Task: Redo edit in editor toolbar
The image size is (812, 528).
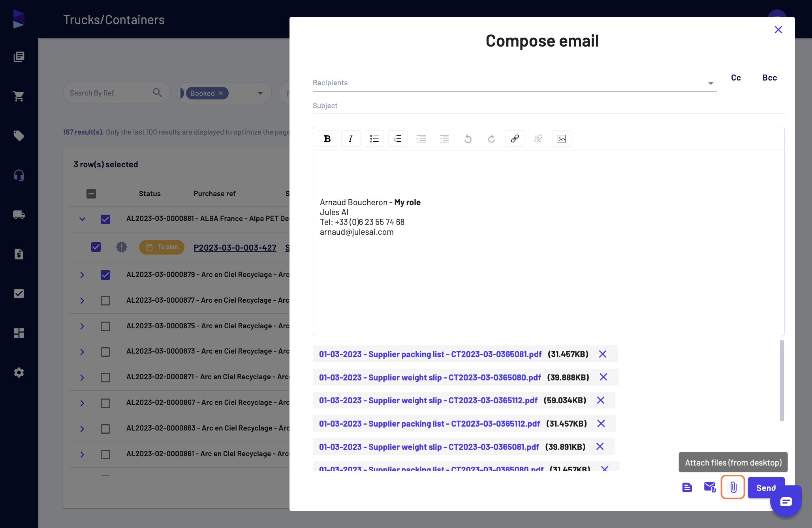Action: point(491,139)
